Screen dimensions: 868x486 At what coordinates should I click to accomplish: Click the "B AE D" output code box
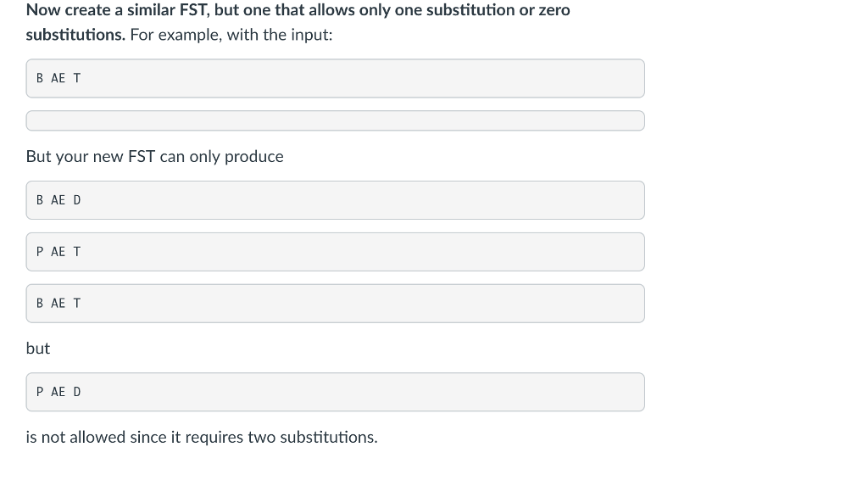pyautogui.click(x=335, y=200)
